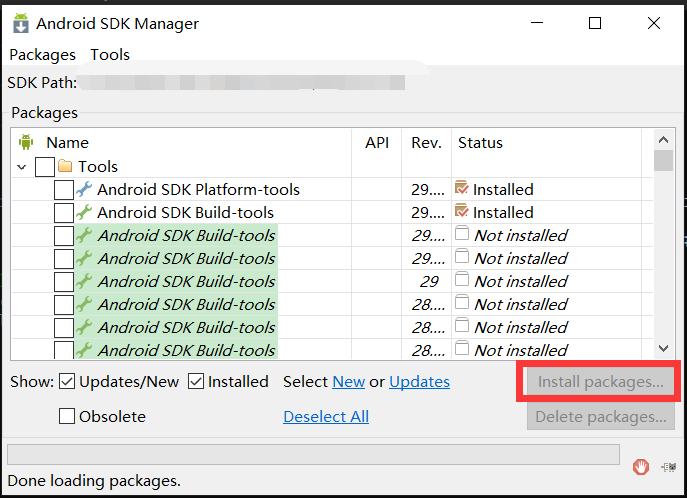687x498 pixels.
Task: Click the red stop hand icon
Action: tap(641, 466)
